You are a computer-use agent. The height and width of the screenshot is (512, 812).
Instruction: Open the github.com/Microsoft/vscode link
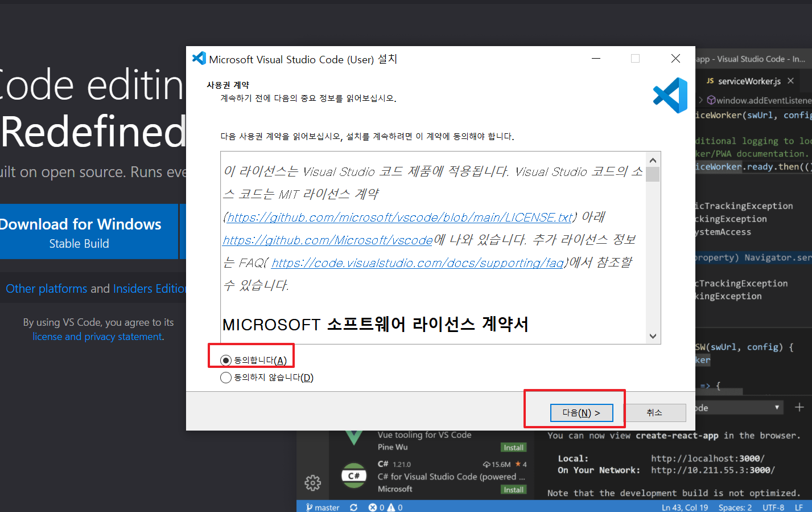pyautogui.click(x=328, y=240)
